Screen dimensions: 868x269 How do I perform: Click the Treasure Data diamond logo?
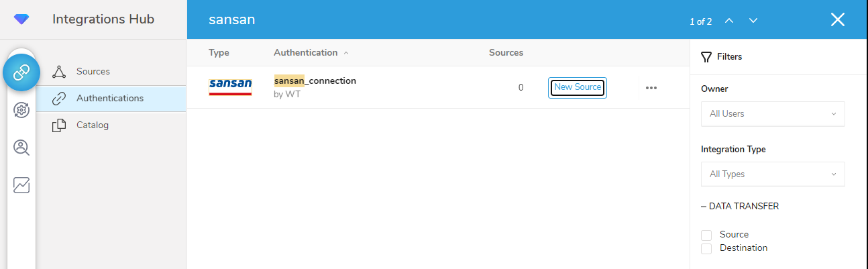tap(21, 20)
